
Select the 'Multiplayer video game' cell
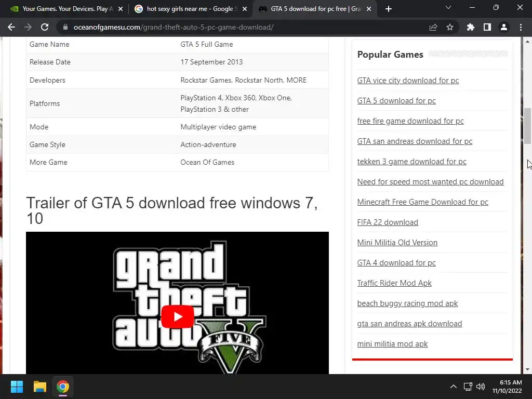coord(218,127)
